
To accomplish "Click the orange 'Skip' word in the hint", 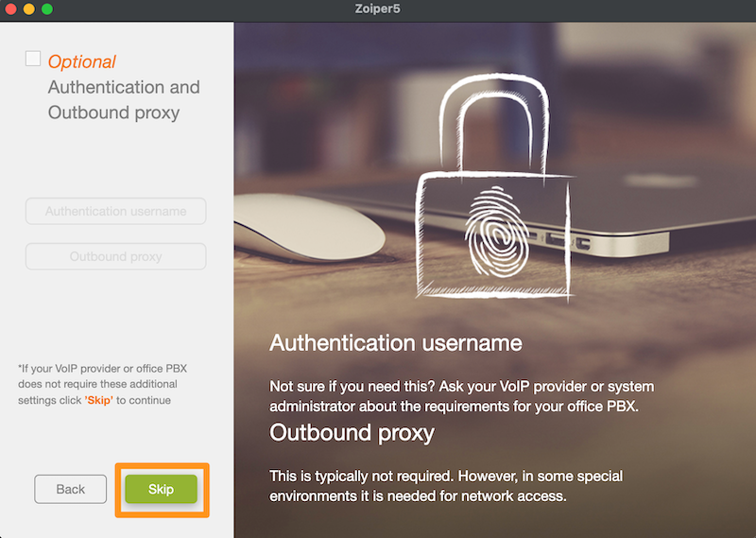I will click(99, 400).
